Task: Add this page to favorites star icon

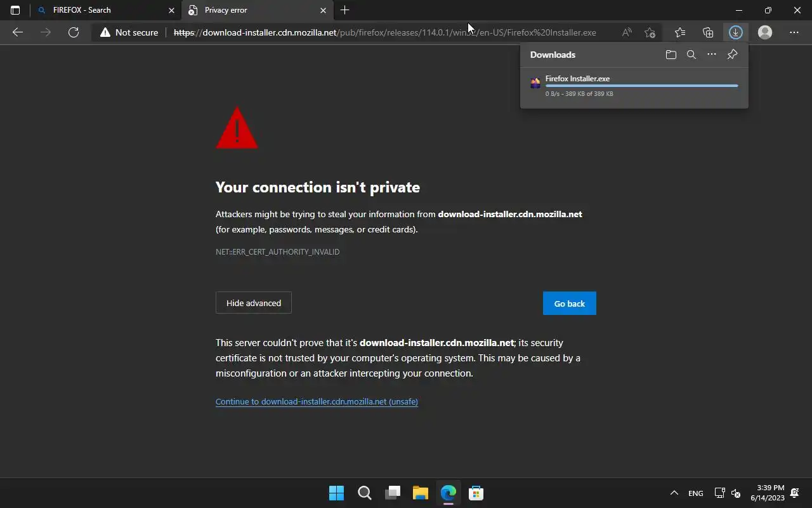Action: 650,32
